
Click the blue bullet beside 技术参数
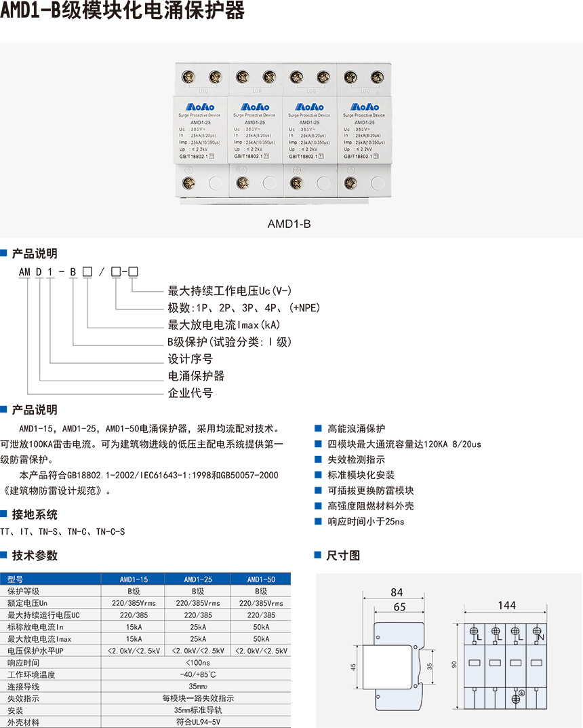coord(4,555)
